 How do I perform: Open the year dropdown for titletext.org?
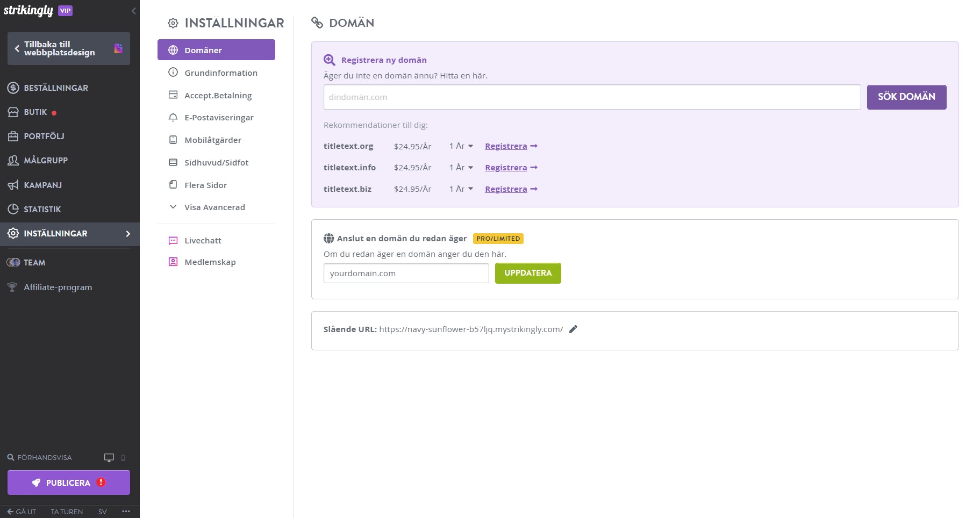click(x=461, y=146)
